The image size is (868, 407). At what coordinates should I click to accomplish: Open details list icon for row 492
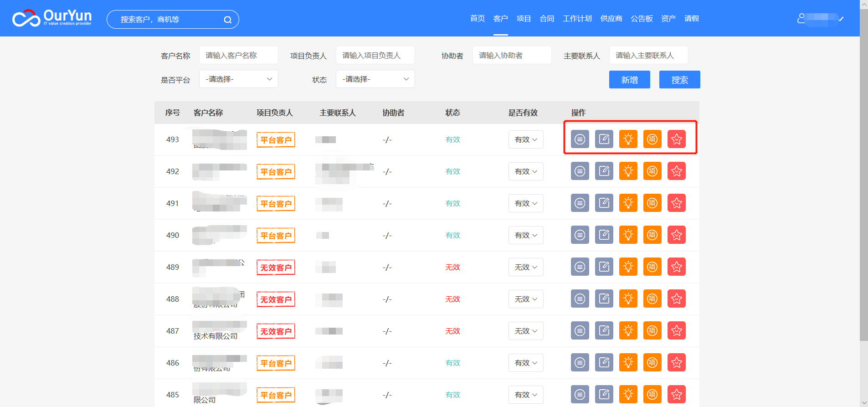coord(580,171)
